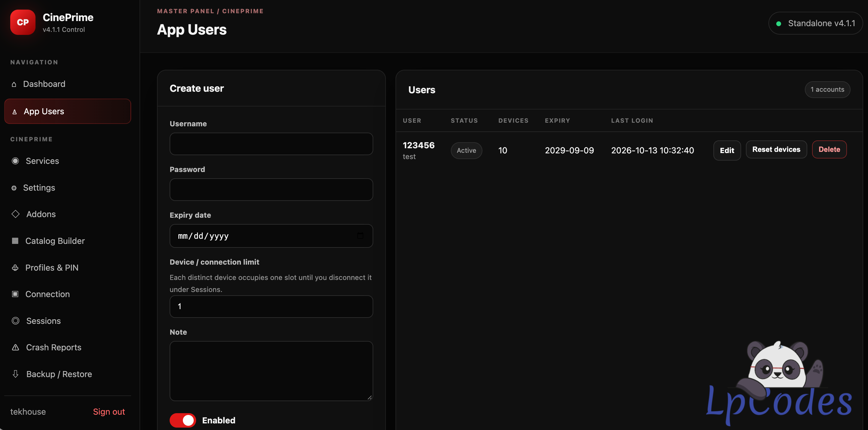Click the Profiles & PIN icon

tap(15, 268)
